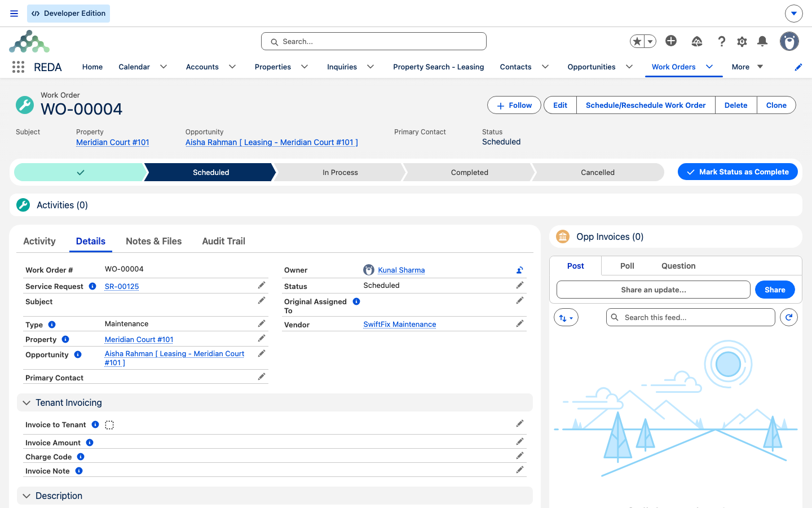Click the navigation bar edit pencil

tap(798, 67)
